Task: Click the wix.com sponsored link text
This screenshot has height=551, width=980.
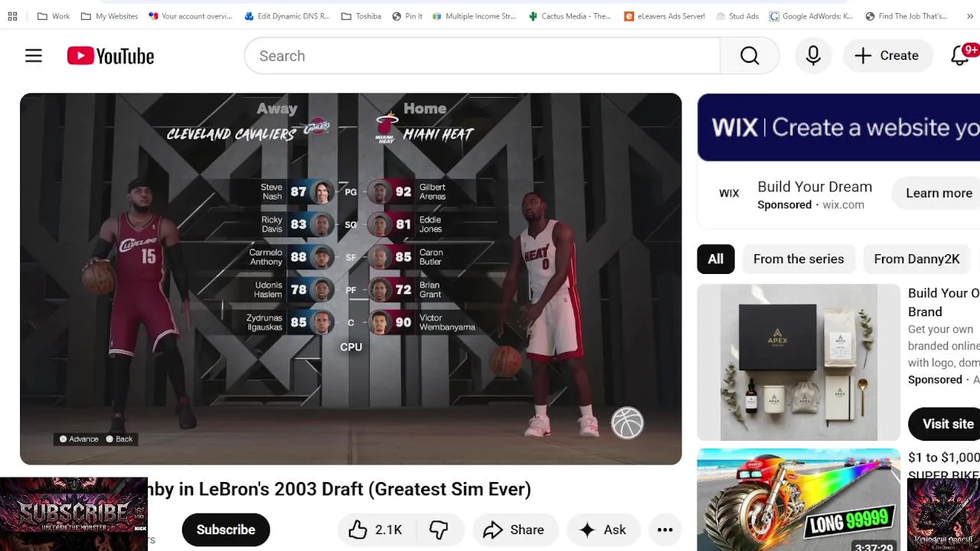Action: (843, 205)
